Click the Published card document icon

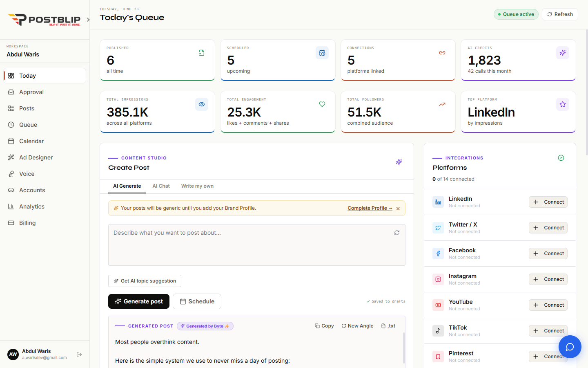(202, 53)
